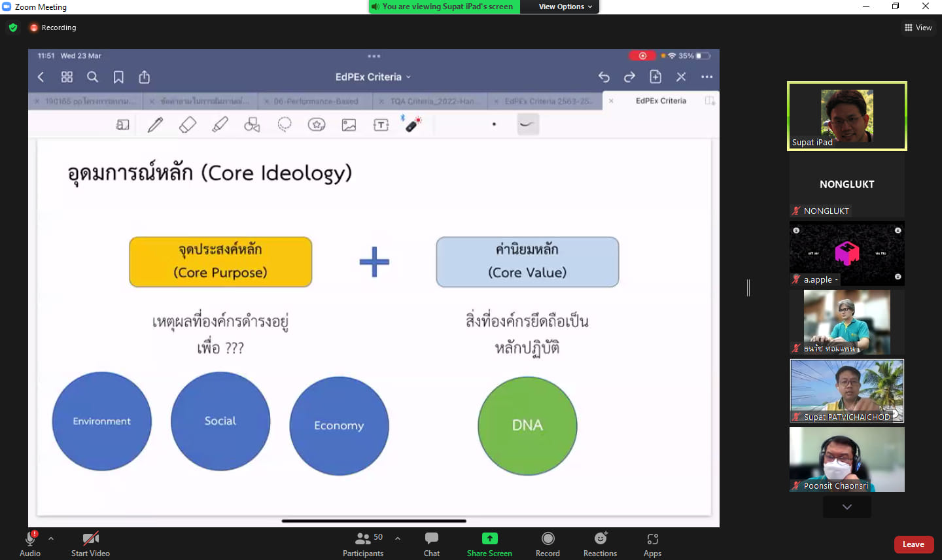The height and width of the screenshot is (560, 942).
Task: Open the View Options dropdown
Action: [x=565, y=7]
